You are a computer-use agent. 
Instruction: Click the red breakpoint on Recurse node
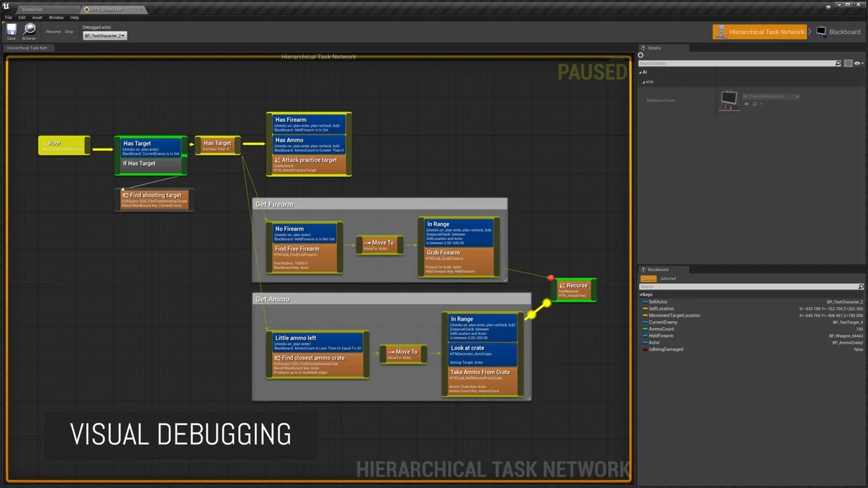pyautogui.click(x=551, y=278)
